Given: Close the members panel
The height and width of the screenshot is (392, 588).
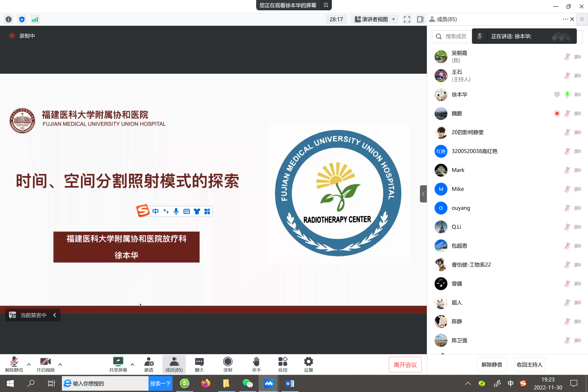Looking at the screenshot, I should point(572,19).
